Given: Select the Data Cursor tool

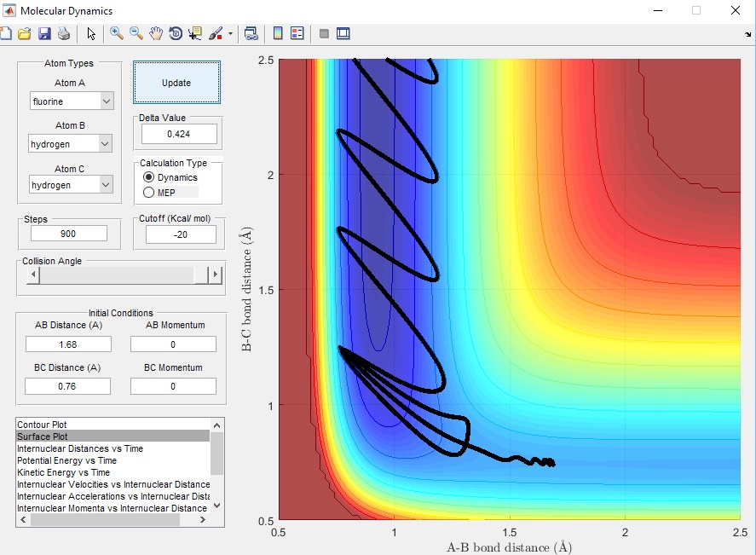Looking at the screenshot, I should [x=195, y=34].
